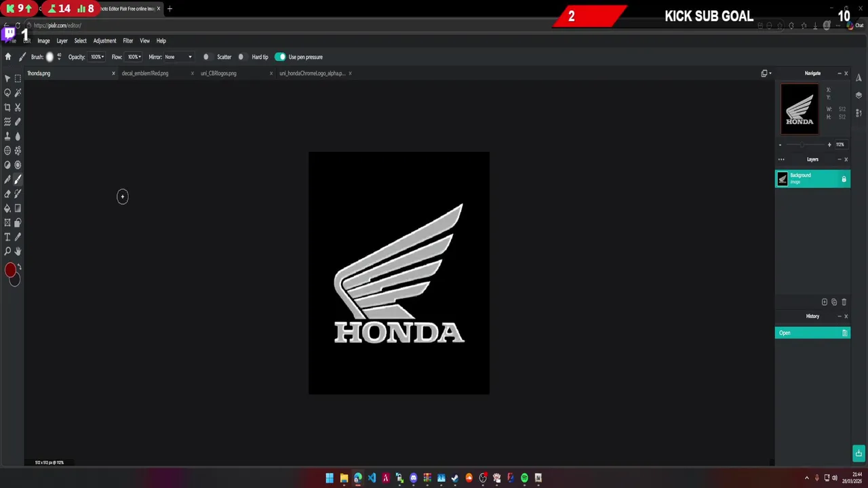Open the Filter menu
Viewport: 868px width, 488px height.
(x=127, y=41)
